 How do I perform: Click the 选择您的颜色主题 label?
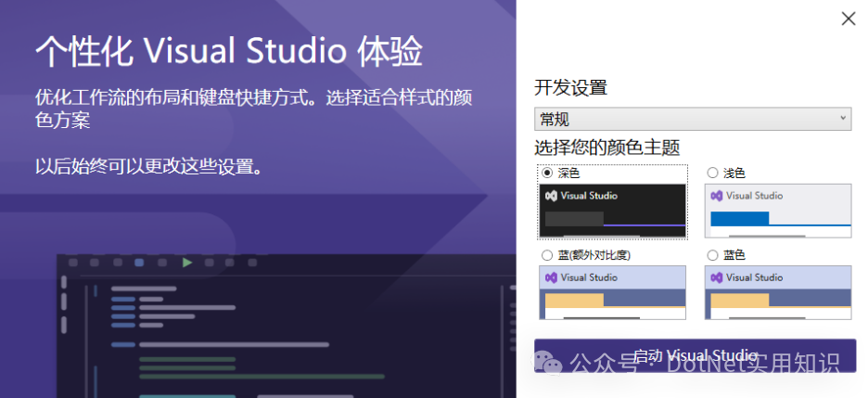click(606, 148)
